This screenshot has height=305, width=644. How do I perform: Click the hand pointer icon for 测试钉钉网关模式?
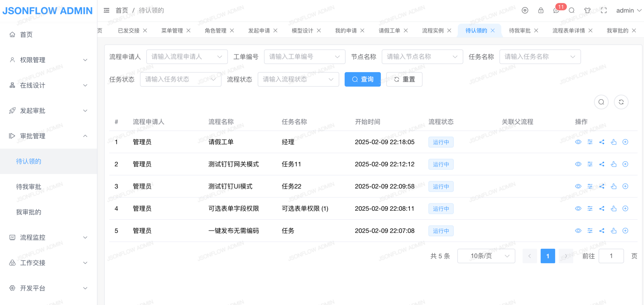click(x=614, y=164)
